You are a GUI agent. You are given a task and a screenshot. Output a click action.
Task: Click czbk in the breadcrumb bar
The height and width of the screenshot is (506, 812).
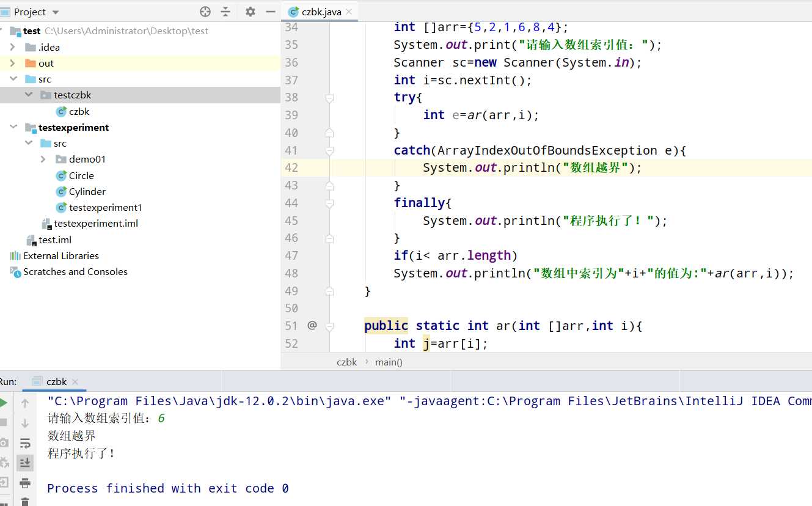(x=346, y=362)
